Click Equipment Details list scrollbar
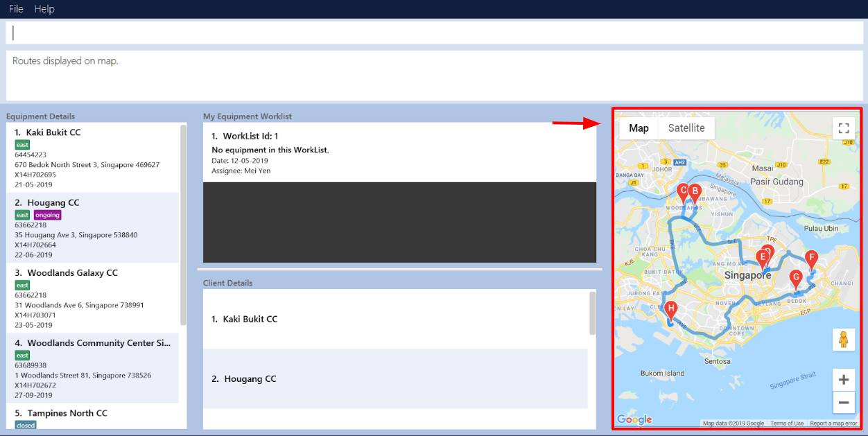 pos(183,225)
